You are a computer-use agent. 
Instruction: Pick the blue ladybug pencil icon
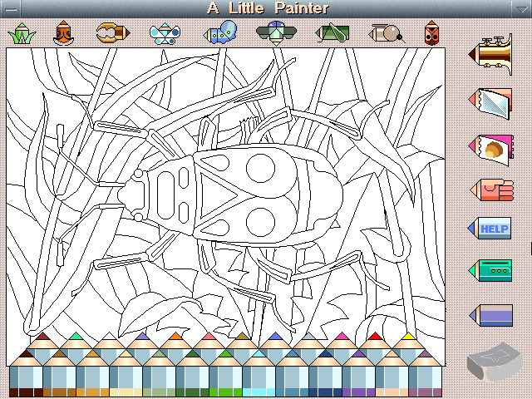219,32
